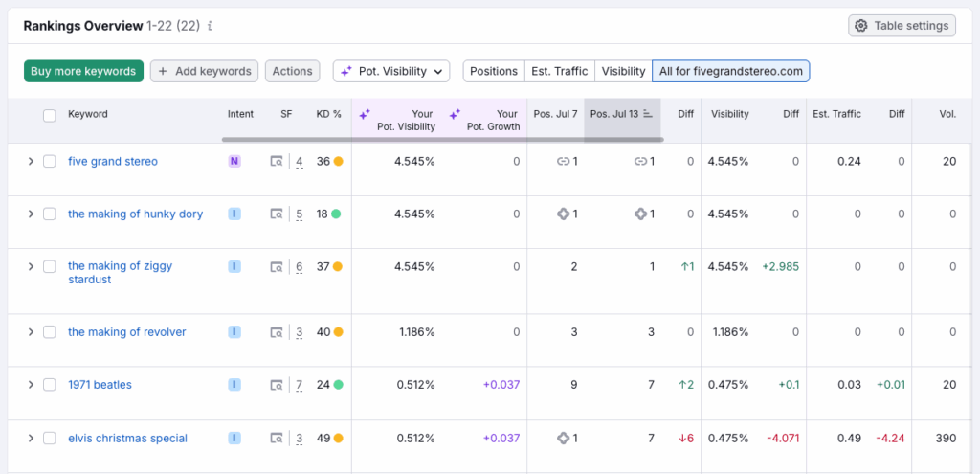Click Buy more keywords button
980x474 pixels.
(84, 71)
